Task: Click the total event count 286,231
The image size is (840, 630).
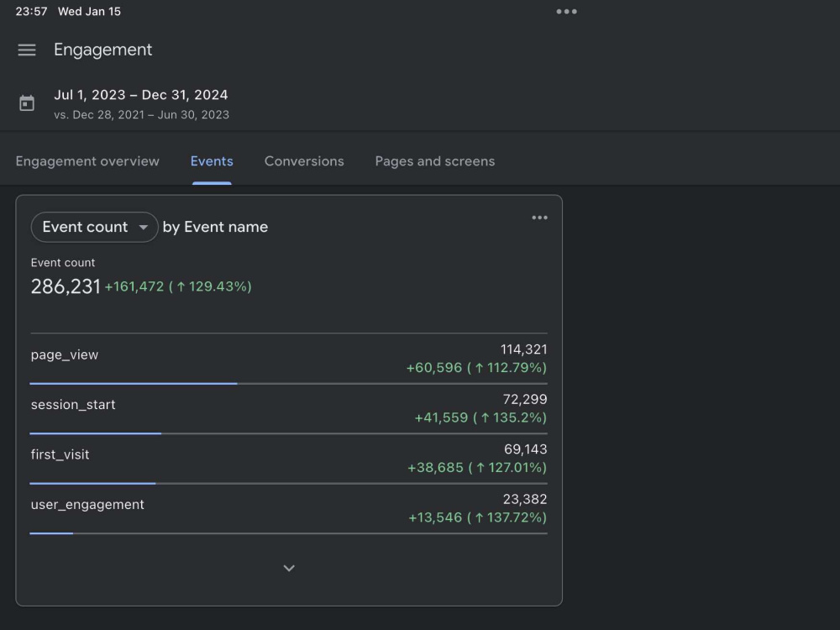Action: pyautogui.click(x=66, y=286)
